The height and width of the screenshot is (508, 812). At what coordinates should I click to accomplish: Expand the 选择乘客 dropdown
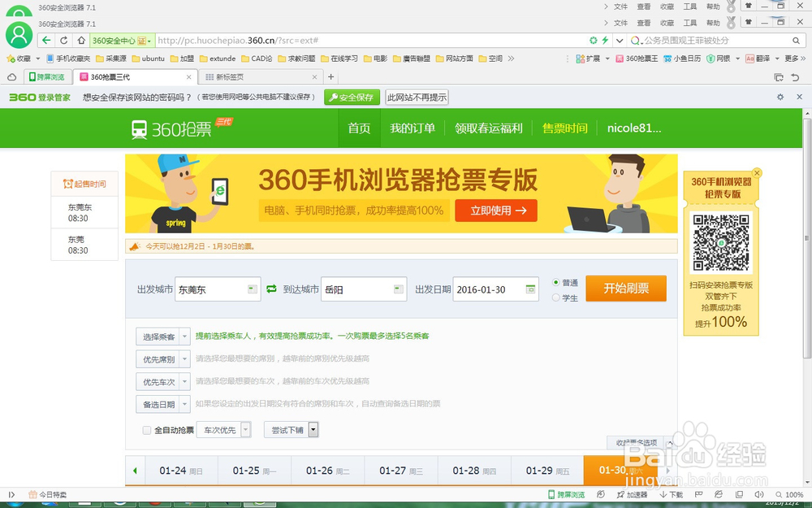163,336
